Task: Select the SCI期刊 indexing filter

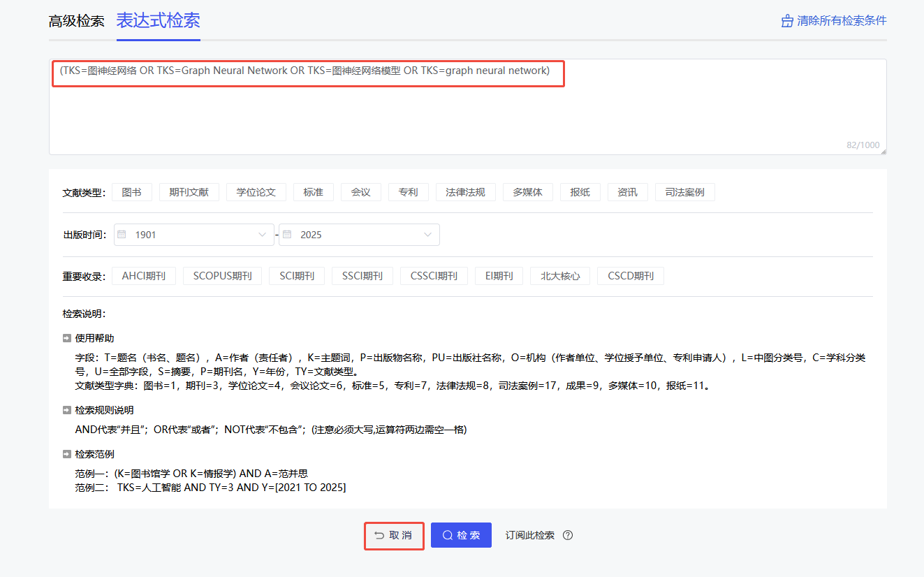Action: click(296, 275)
